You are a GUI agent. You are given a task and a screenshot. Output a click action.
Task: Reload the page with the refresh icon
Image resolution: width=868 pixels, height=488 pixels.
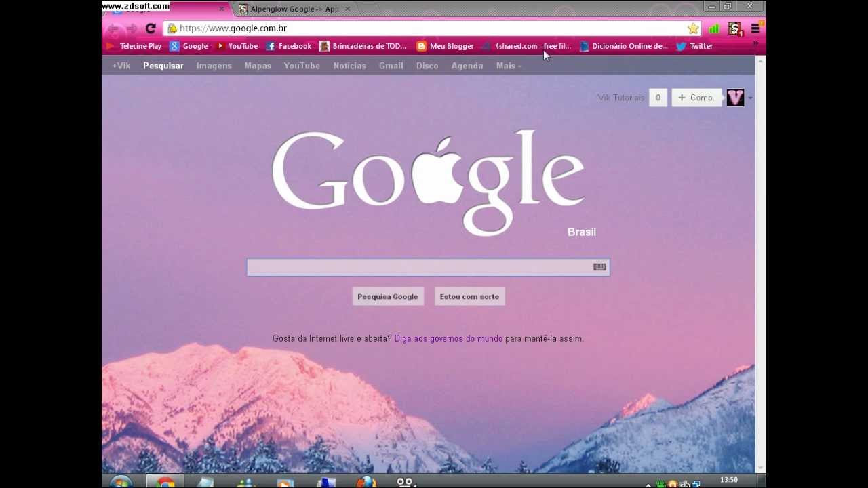[151, 28]
